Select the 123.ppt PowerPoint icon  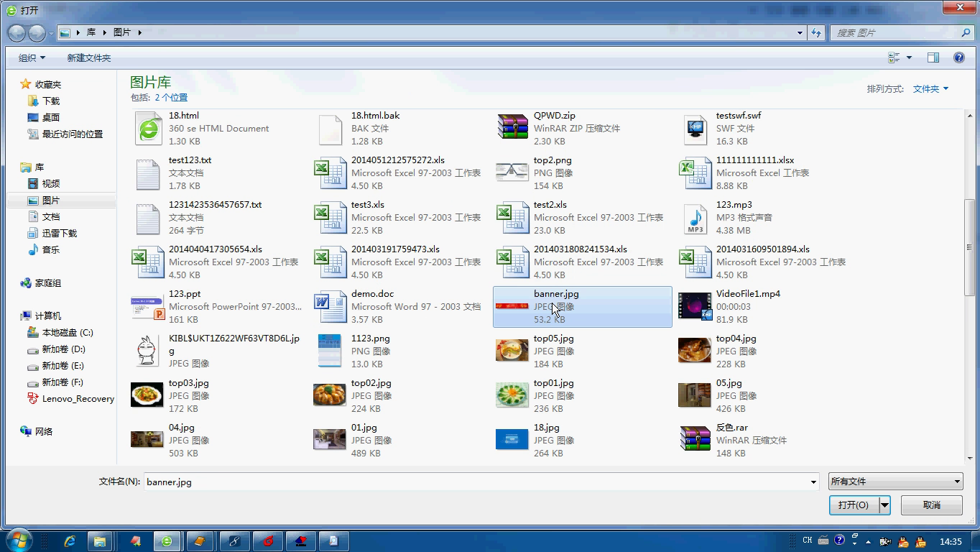[149, 308]
